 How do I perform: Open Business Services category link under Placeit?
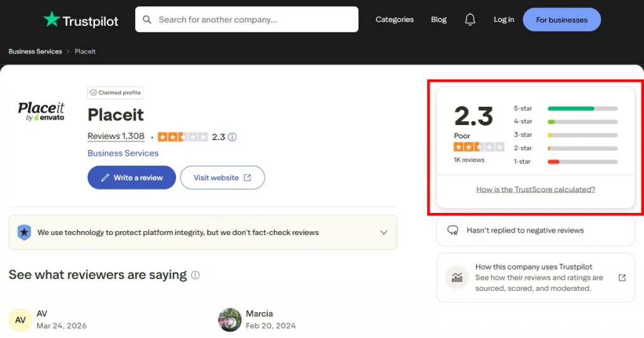pos(123,153)
